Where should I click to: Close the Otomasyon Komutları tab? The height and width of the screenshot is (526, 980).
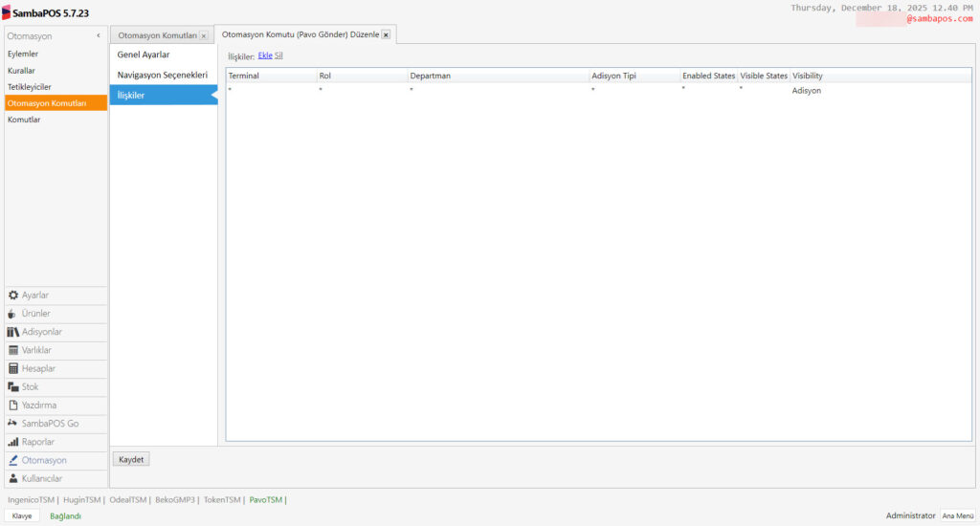[203, 36]
